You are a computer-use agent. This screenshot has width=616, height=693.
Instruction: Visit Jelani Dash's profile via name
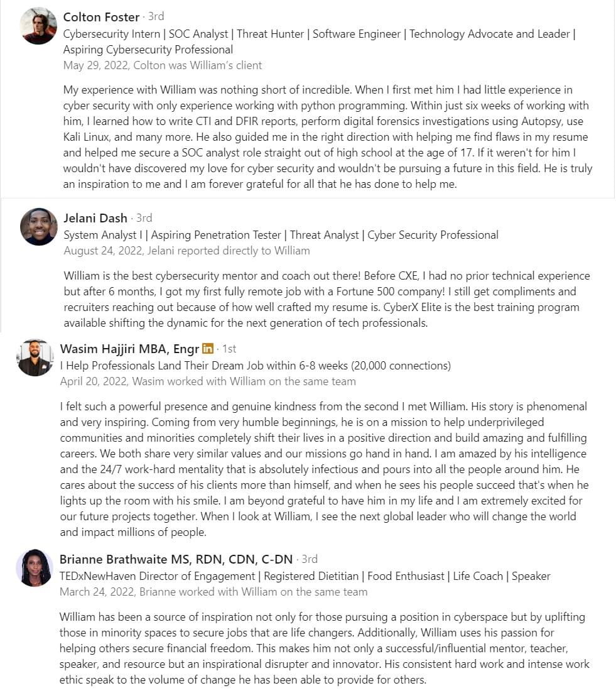[95, 218]
